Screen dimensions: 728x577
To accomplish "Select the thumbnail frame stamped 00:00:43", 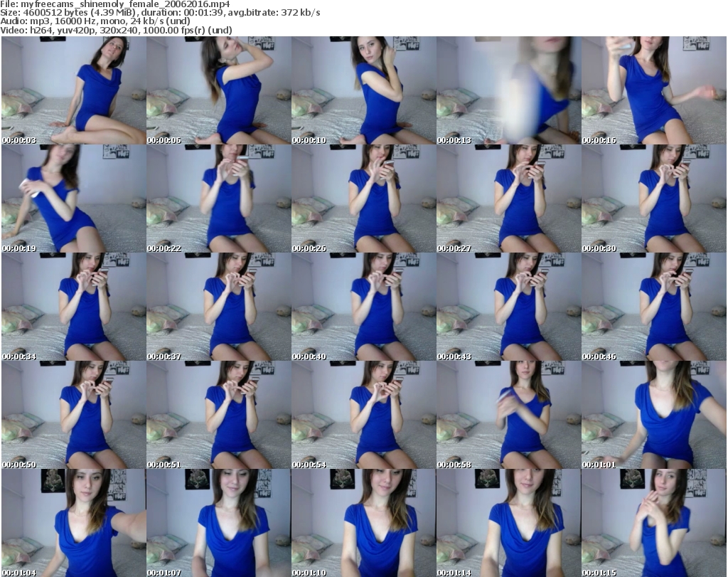I will pyautogui.click(x=508, y=307).
